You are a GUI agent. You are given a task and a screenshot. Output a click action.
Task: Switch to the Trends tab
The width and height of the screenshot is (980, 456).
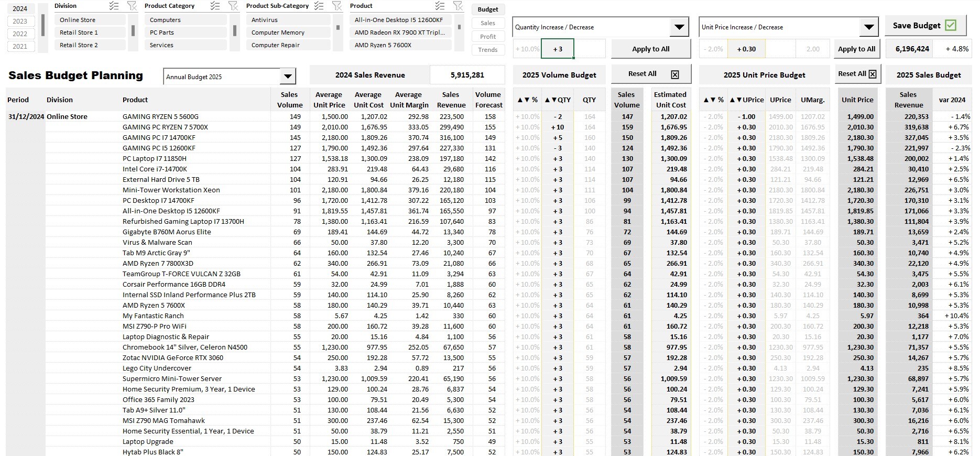pyautogui.click(x=488, y=50)
